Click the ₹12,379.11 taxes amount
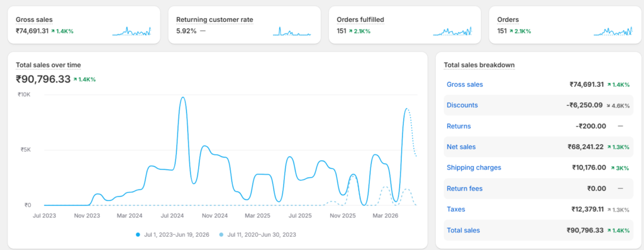 [x=587, y=209]
